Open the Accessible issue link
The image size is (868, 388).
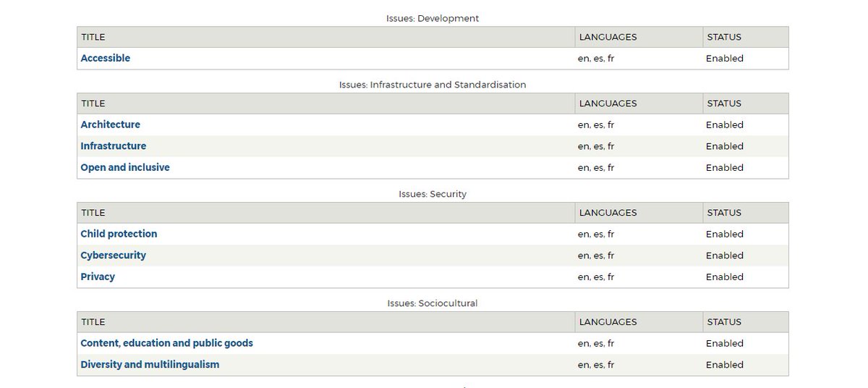(106, 59)
